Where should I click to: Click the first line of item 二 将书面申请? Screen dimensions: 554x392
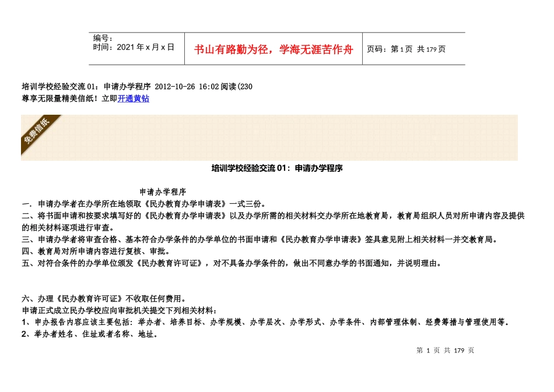[x=273, y=216]
